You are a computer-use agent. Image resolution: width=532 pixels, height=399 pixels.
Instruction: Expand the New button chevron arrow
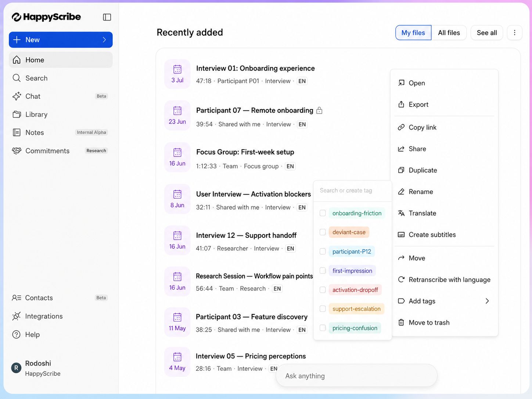[104, 40]
